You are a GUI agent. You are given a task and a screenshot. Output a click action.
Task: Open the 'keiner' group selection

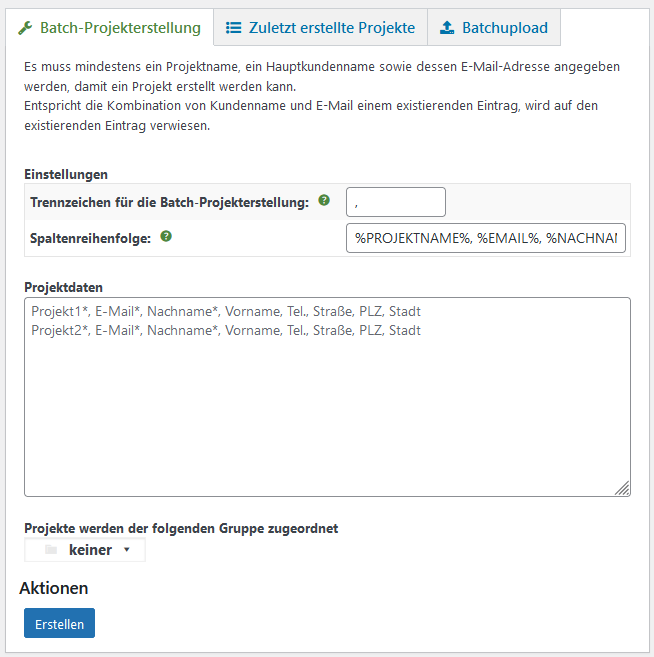90,550
